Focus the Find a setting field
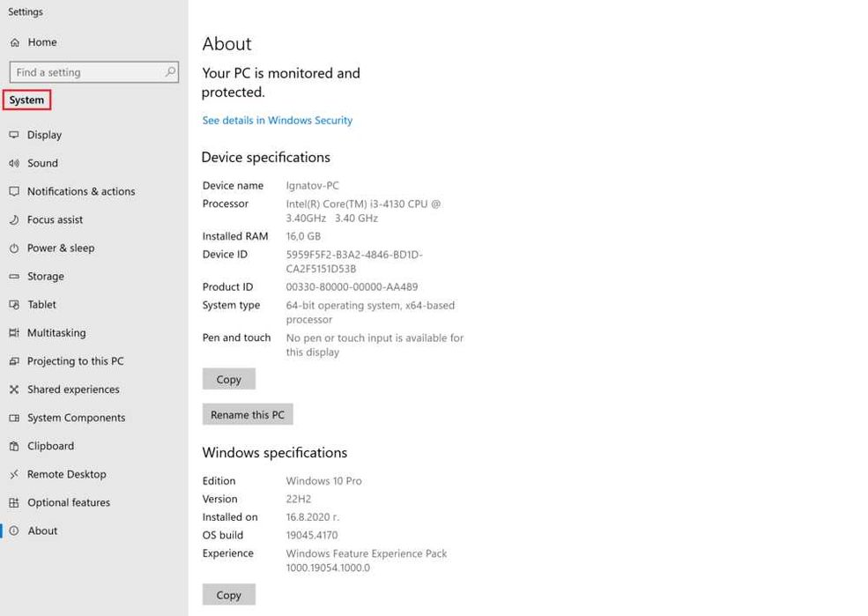Screen dimensions: 868x616 [93, 72]
